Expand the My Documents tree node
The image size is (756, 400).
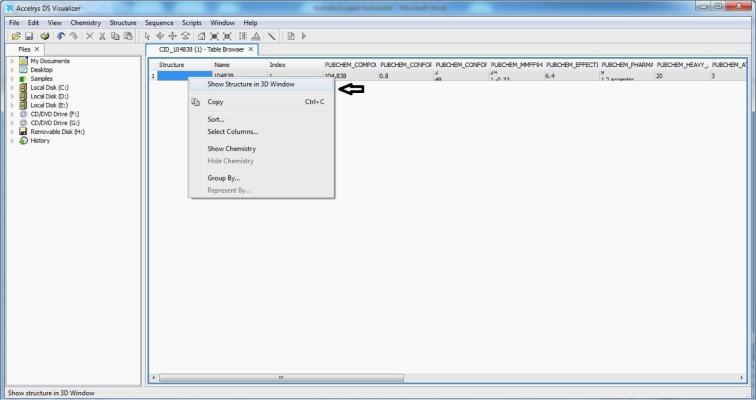point(13,61)
